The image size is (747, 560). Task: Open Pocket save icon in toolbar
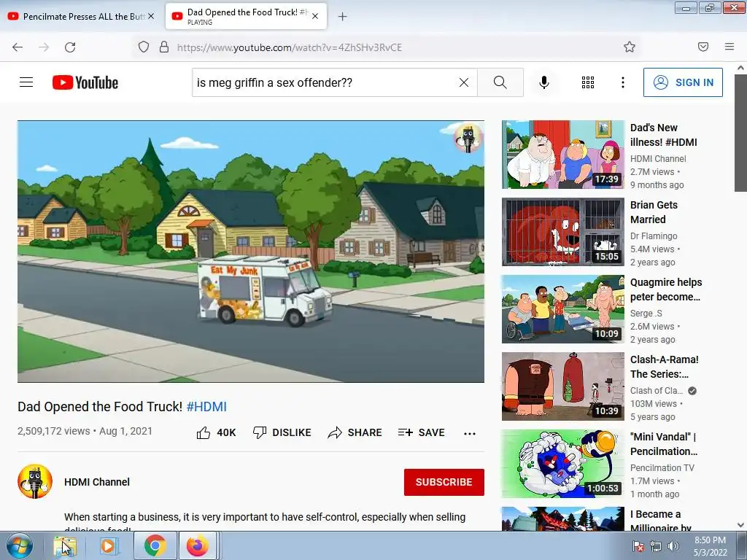703,47
